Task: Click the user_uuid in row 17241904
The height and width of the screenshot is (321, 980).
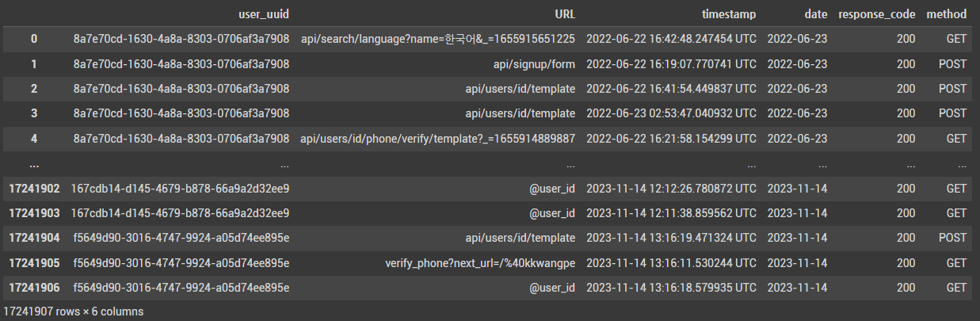Action: point(180,238)
